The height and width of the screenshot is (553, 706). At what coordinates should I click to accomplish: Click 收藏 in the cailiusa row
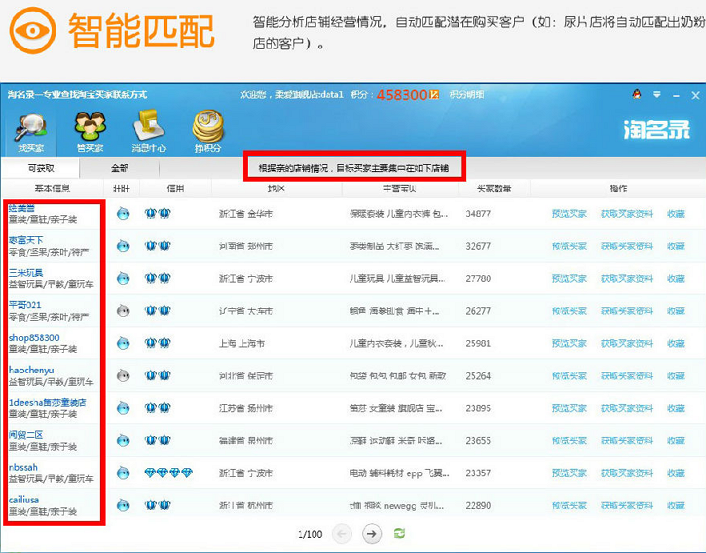(x=676, y=506)
